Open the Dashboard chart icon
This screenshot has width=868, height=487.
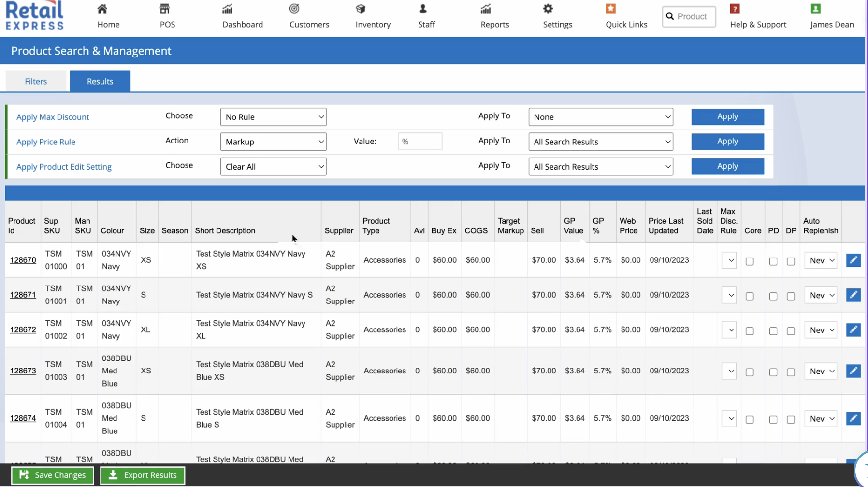click(227, 9)
